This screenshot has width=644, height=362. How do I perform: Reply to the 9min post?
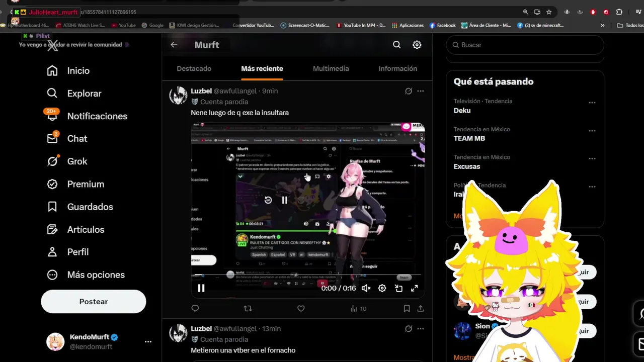(195, 308)
